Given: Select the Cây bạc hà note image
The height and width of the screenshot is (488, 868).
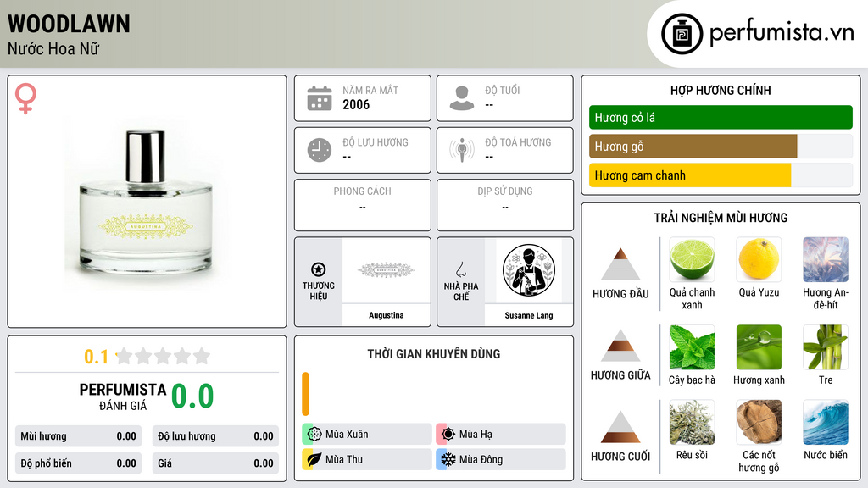Looking at the screenshot, I should pos(692,347).
